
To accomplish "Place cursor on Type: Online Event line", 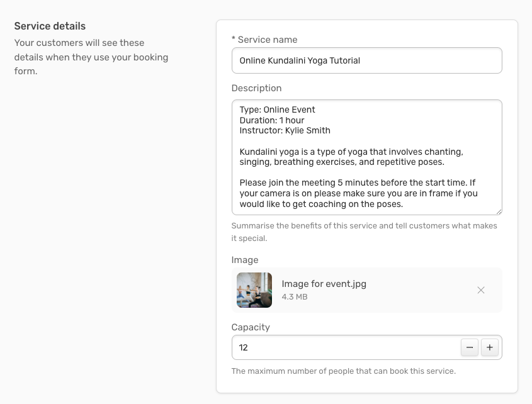I will point(277,110).
